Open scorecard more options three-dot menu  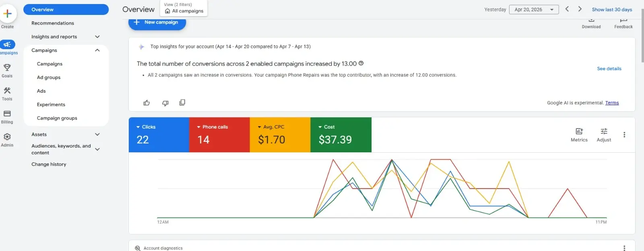click(x=624, y=135)
